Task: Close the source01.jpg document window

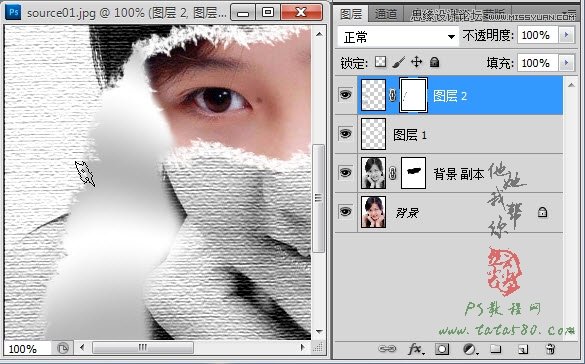Action: (x=301, y=12)
